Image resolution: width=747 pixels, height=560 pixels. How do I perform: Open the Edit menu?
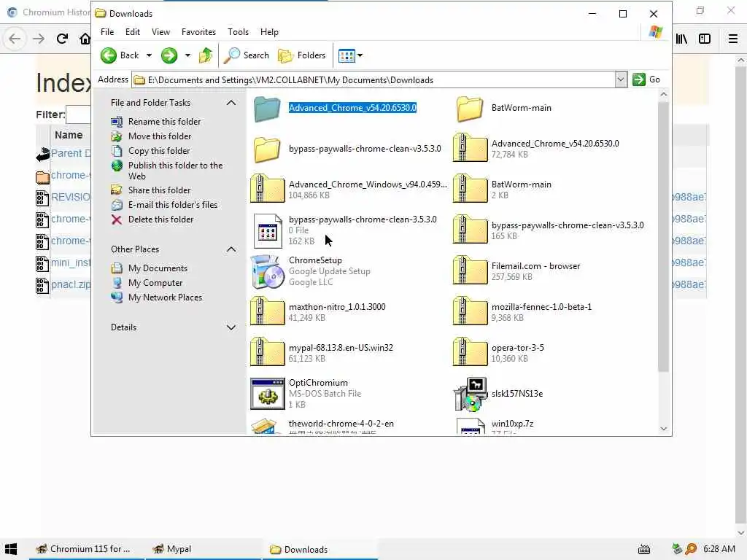point(133,32)
